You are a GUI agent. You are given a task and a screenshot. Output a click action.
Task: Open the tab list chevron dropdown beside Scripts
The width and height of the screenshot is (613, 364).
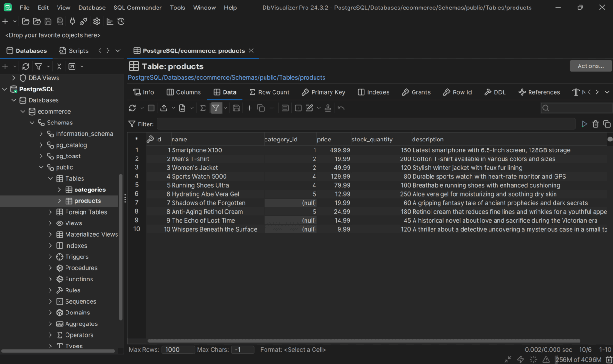tap(118, 50)
